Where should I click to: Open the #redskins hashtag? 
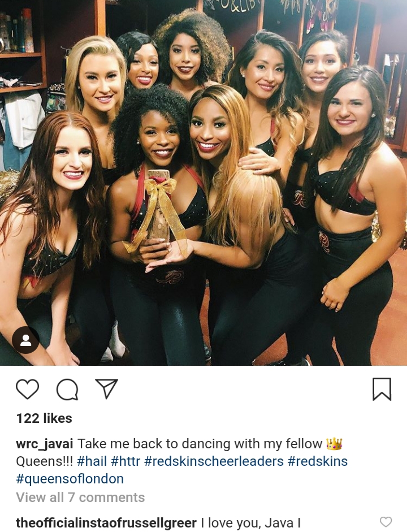(x=318, y=461)
